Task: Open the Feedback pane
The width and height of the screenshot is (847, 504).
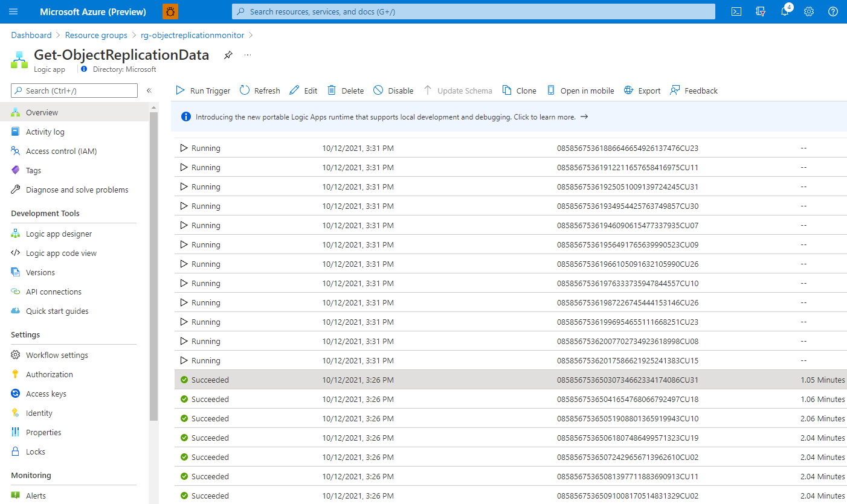Action: [694, 91]
